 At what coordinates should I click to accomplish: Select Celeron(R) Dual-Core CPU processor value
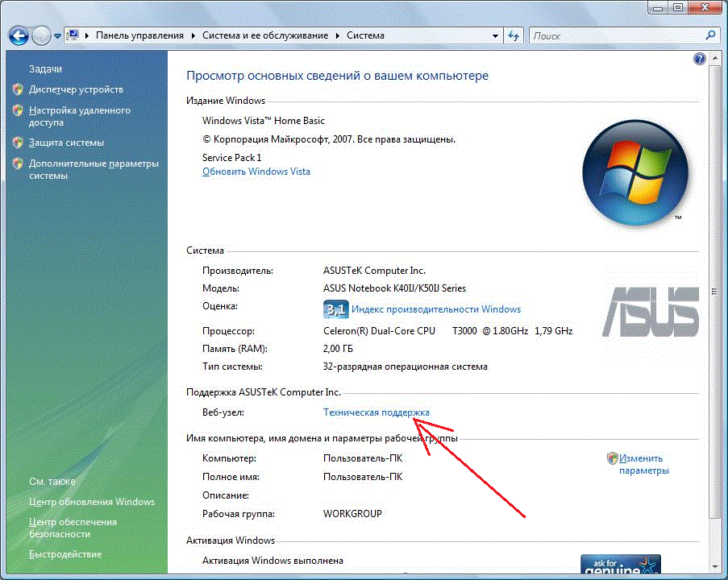click(x=447, y=331)
